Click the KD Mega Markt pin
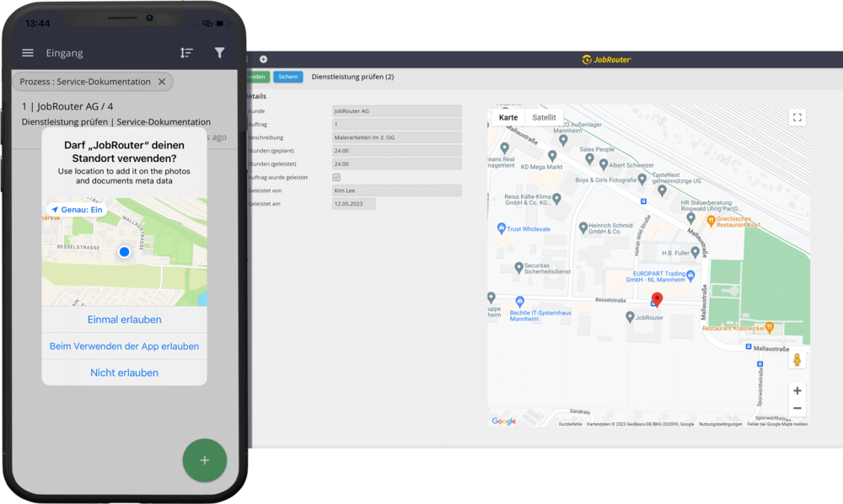The width and height of the screenshot is (843, 504). point(552,156)
